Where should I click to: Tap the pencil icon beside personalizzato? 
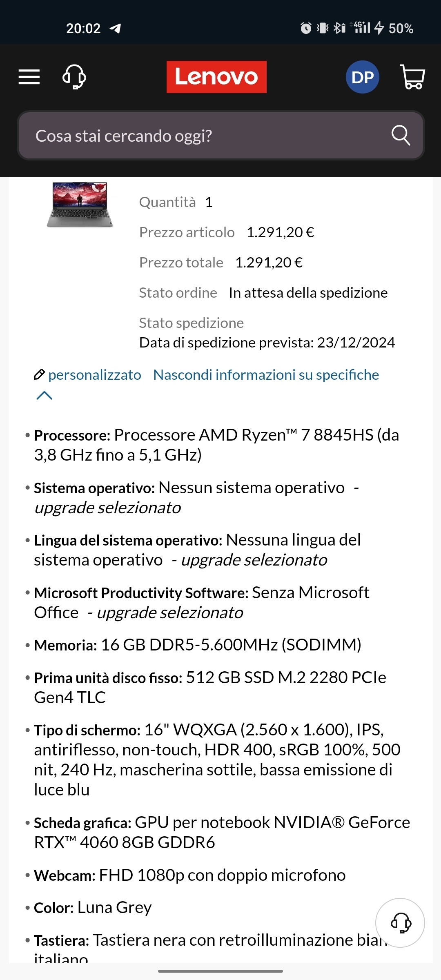point(39,374)
